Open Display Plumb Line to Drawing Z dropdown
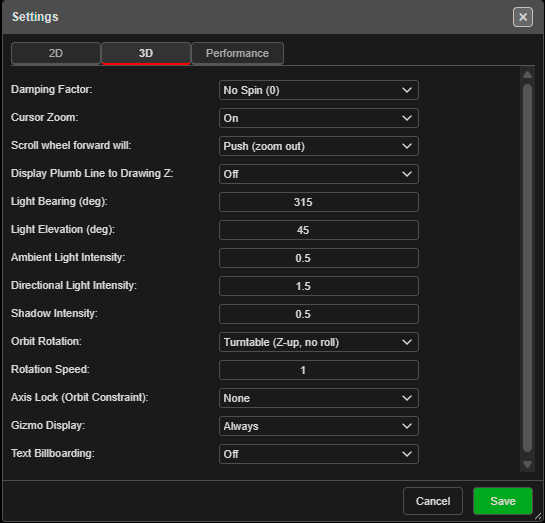This screenshot has height=523, width=545. 319,174
